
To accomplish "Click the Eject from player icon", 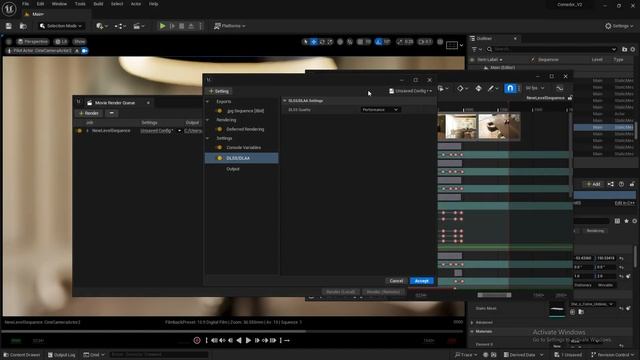I will coord(191,26).
